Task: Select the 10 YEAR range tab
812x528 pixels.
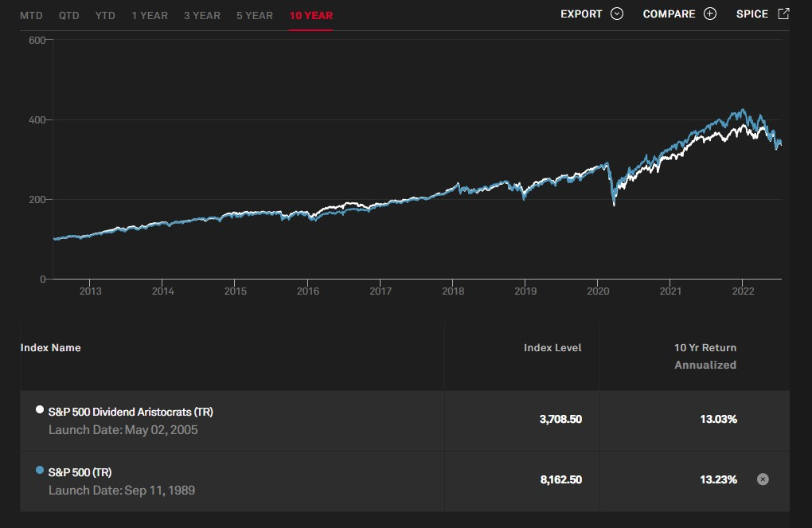Action: coord(310,16)
